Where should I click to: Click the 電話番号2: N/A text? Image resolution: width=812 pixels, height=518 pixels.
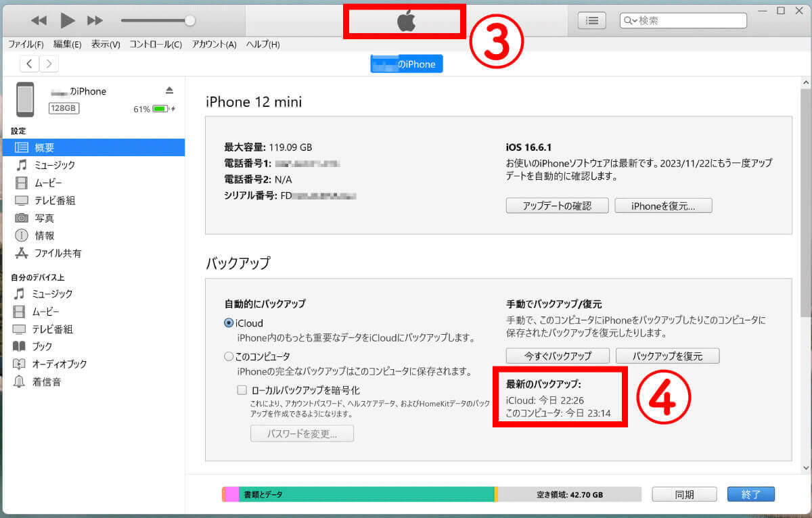pos(258,180)
